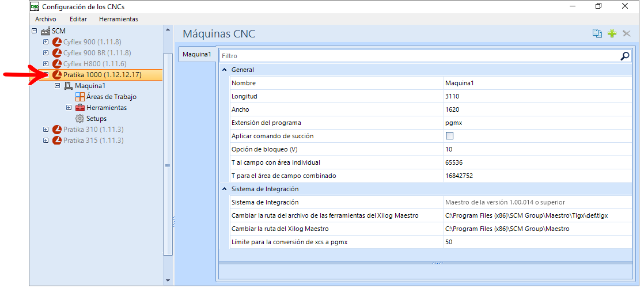Expand the Pratika 310 node
The width and height of the screenshot is (644, 292).
[46, 130]
